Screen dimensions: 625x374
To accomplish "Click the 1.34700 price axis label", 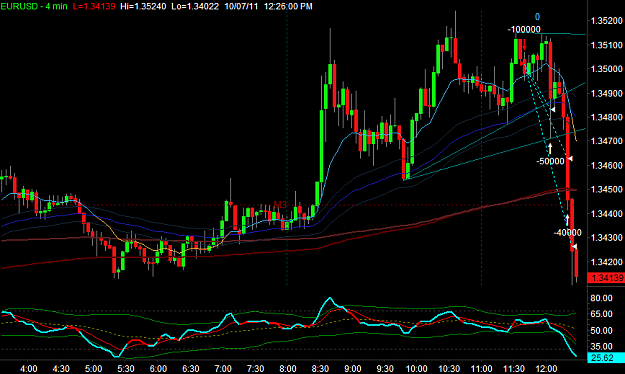I will (607, 141).
